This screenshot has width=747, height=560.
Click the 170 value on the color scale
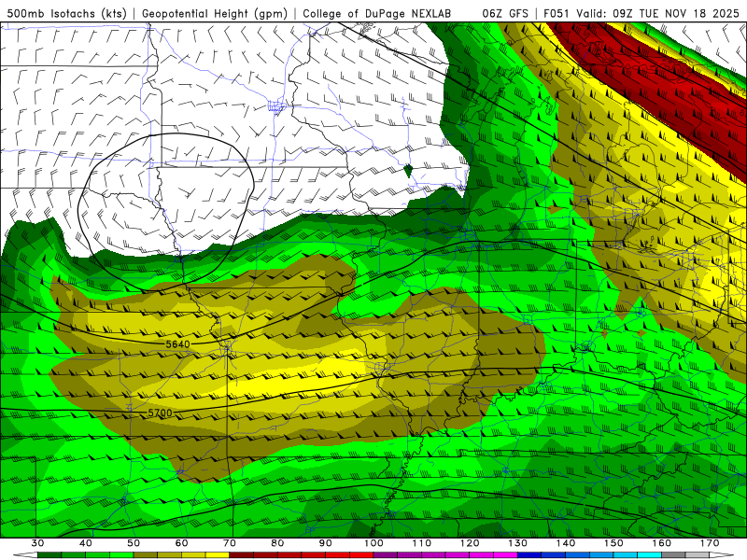[710, 543]
